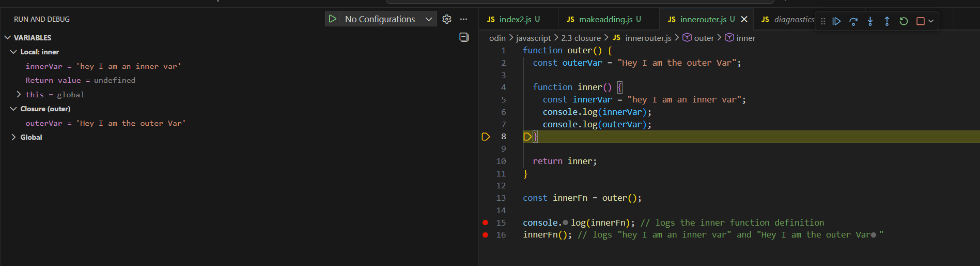The height and width of the screenshot is (266, 980).
Task: Stop the debugger with the square icon
Action: click(920, 21)
